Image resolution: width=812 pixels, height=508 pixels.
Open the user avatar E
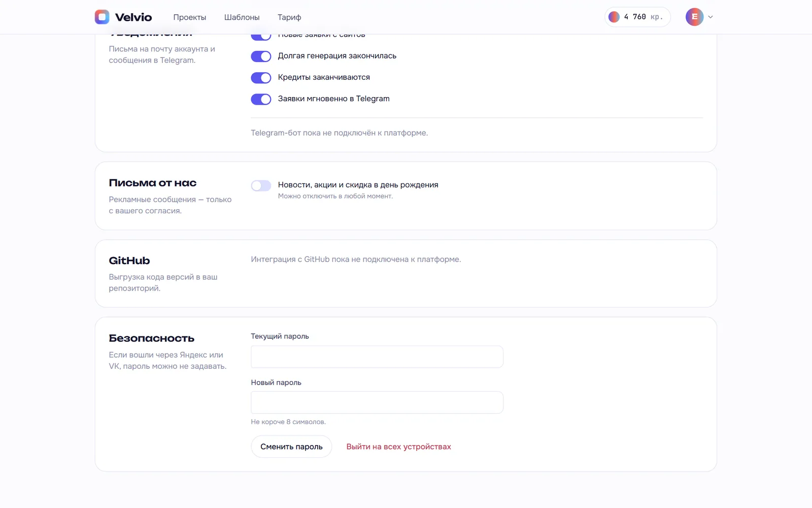(694, 17)
